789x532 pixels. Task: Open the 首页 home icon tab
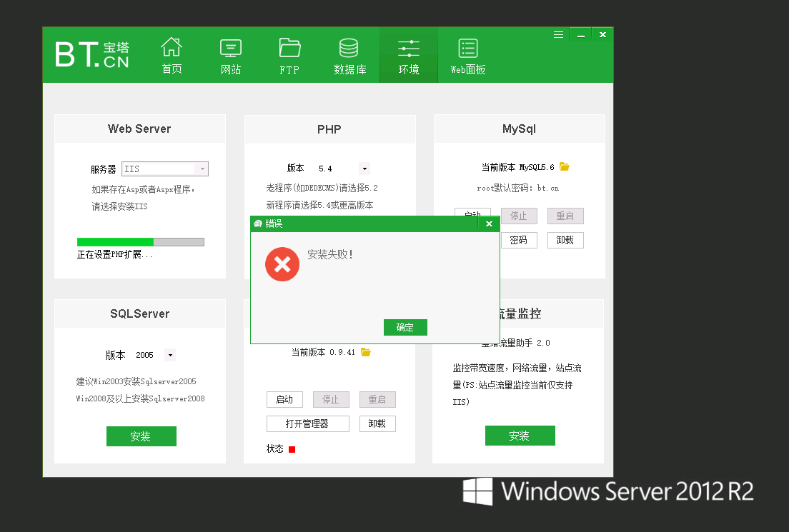172,55
